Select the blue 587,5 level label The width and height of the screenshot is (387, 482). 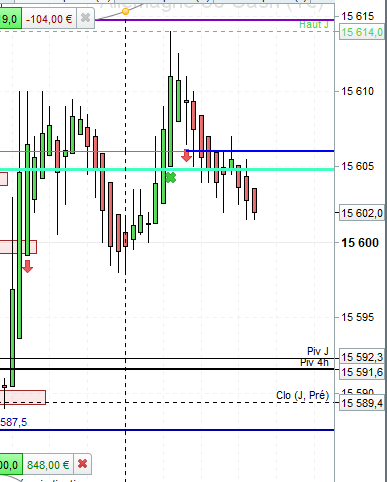point(14,422)
